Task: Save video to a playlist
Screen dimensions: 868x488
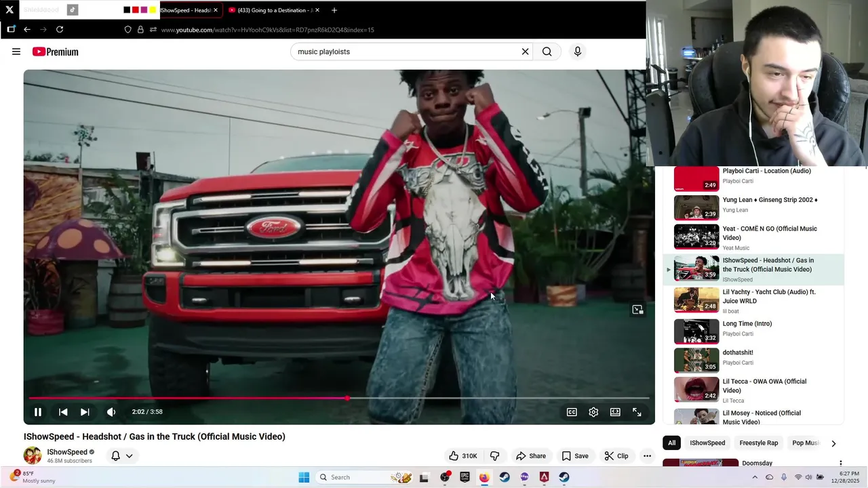Action: pyautogui.click(x=575, y=456)
